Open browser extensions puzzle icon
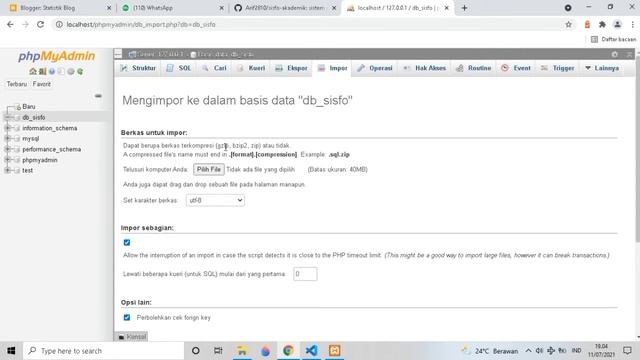The image size is (640, 360). (602, 24)
